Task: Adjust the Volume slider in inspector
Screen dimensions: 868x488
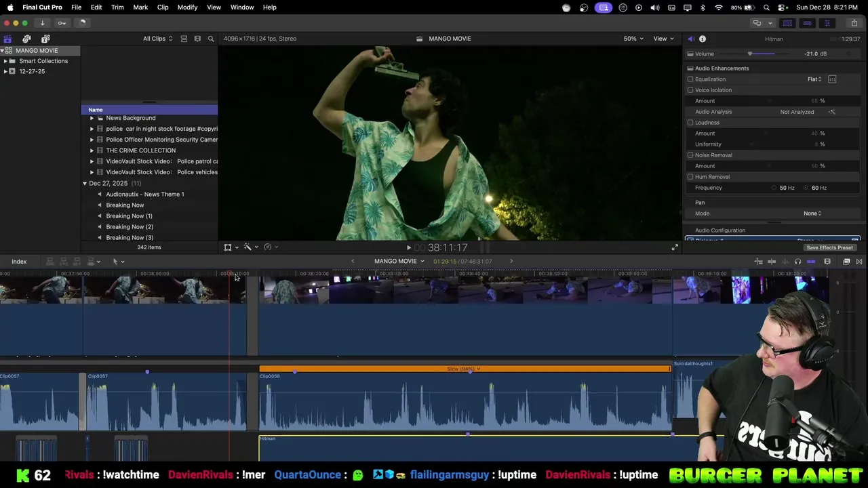Action: click(x=750, y=54)
